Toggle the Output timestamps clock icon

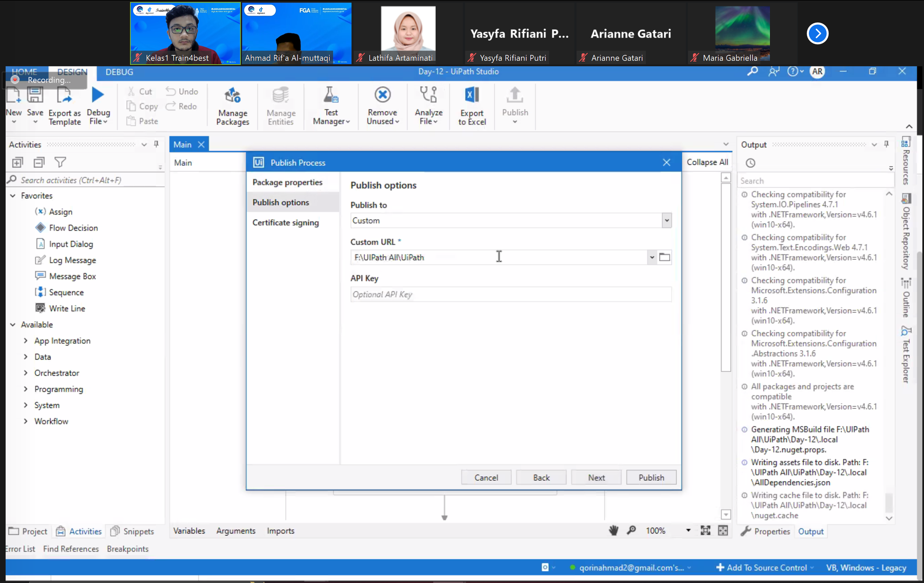pyautogui.click(x=750, y=163)
